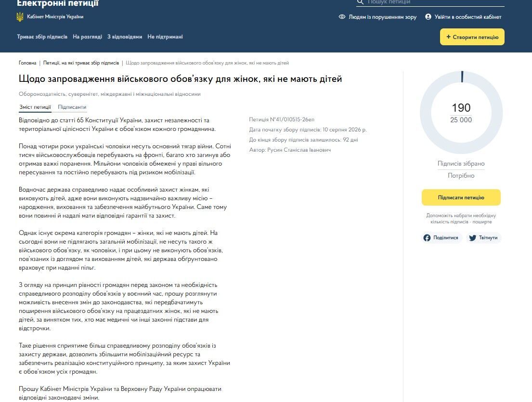Open Не підтримані petitions list
Viewport: 532px width, 402px height.
pyautogui.click(x=165, y=37)
